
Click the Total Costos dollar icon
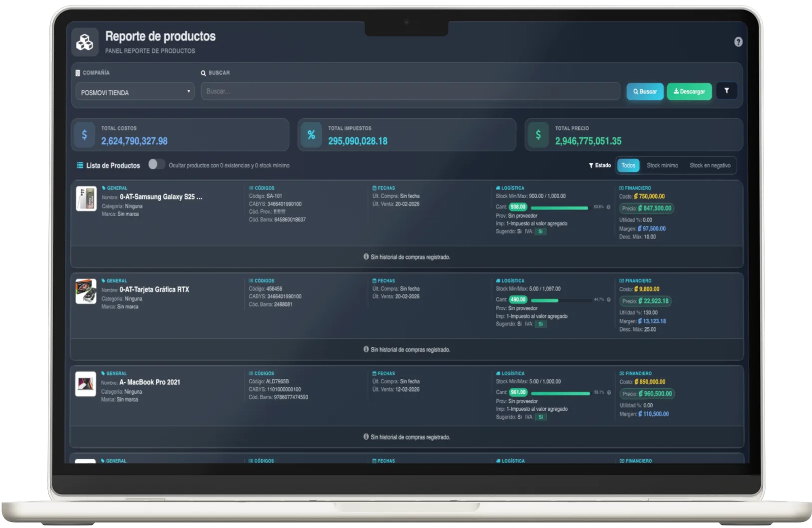[84, 135]
